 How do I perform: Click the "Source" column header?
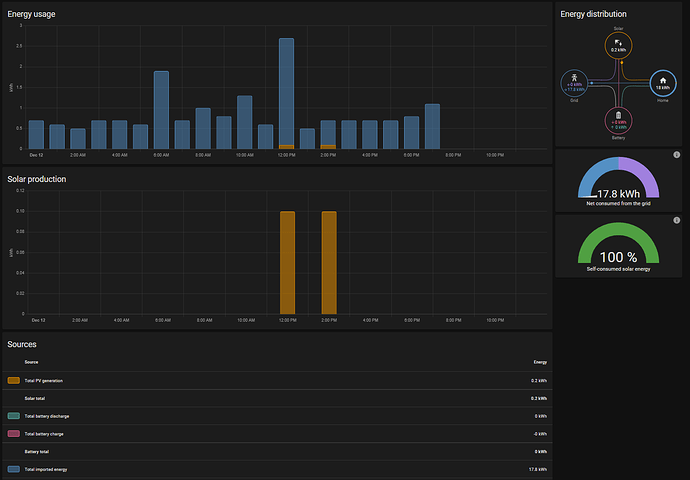coord(31,362)
